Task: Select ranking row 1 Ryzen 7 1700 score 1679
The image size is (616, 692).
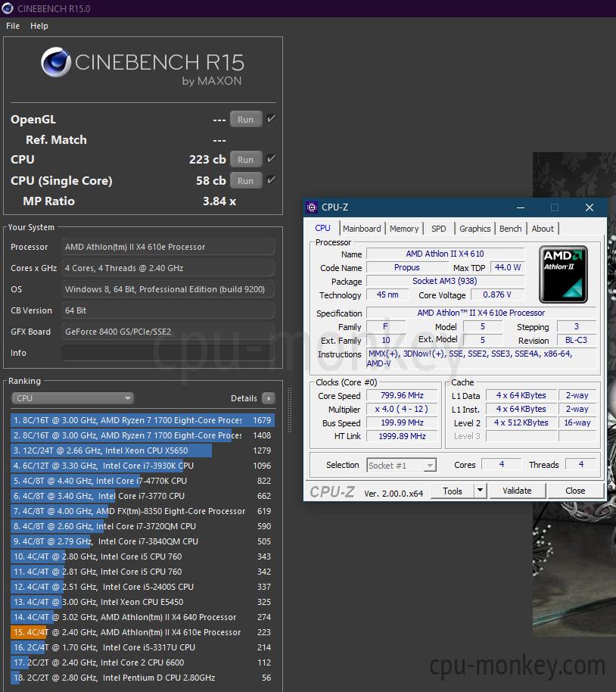Action: click(x=142, y=420)
